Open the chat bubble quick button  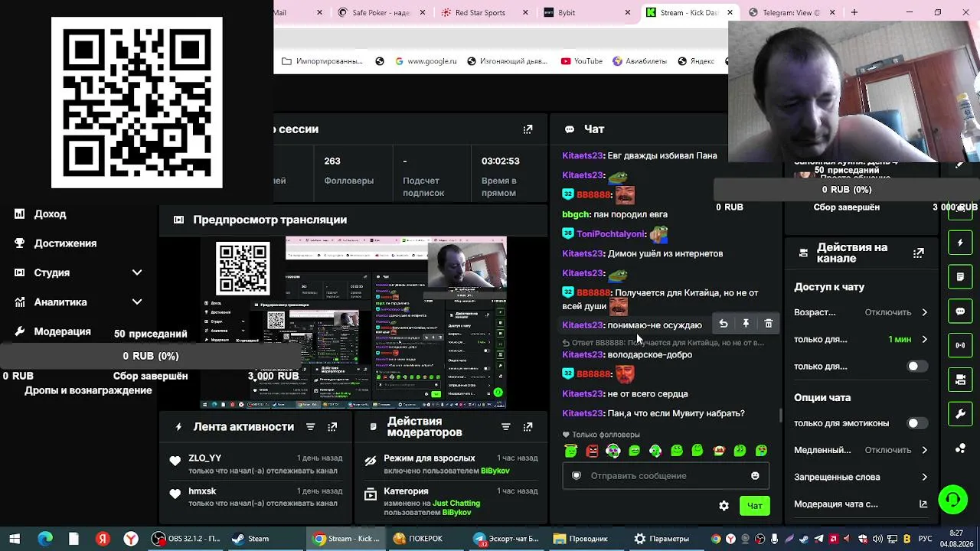point(960,311)
